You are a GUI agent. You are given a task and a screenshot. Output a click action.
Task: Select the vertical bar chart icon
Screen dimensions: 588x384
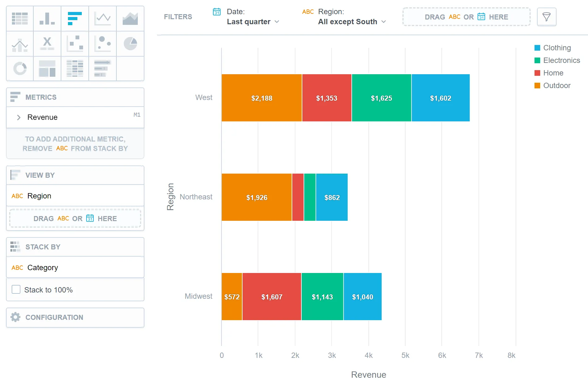coord(47,19)
